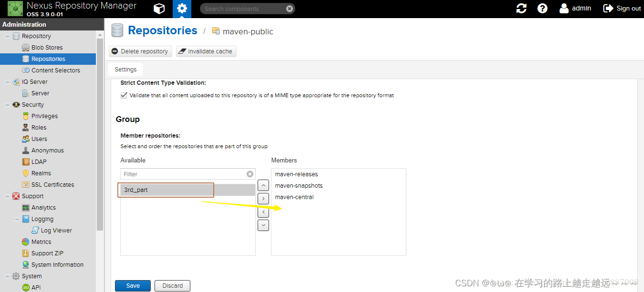Image resolution: width=644 pixels, height=292 pixels.
Task: Save the repository settings
Action: (133, 286)
